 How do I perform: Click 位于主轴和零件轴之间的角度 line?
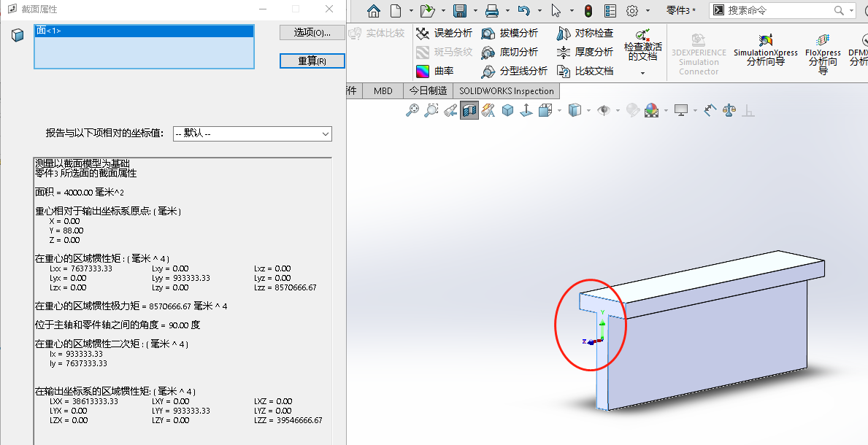(x=118, y=325)
